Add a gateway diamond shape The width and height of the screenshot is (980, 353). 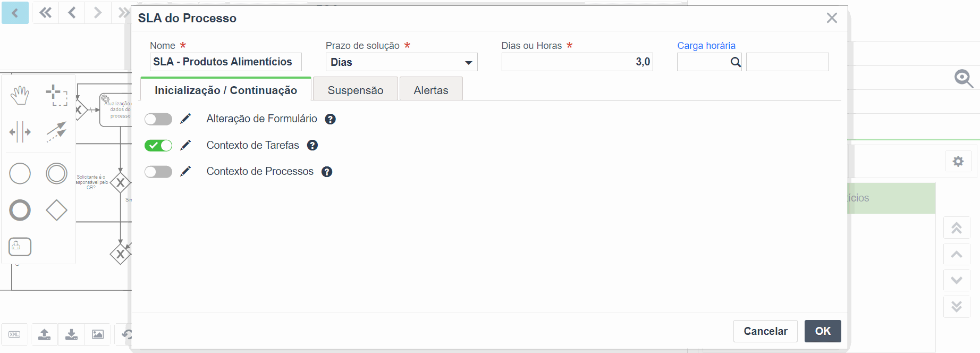(56, 210)
